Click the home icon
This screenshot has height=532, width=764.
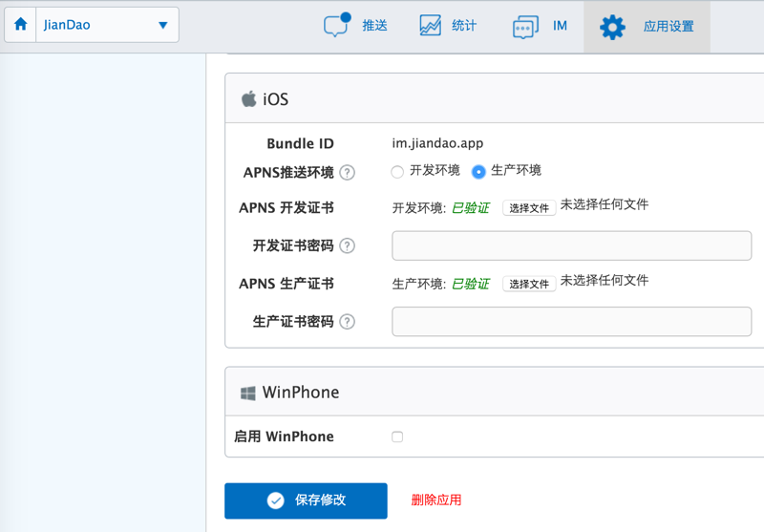[21, 26]
